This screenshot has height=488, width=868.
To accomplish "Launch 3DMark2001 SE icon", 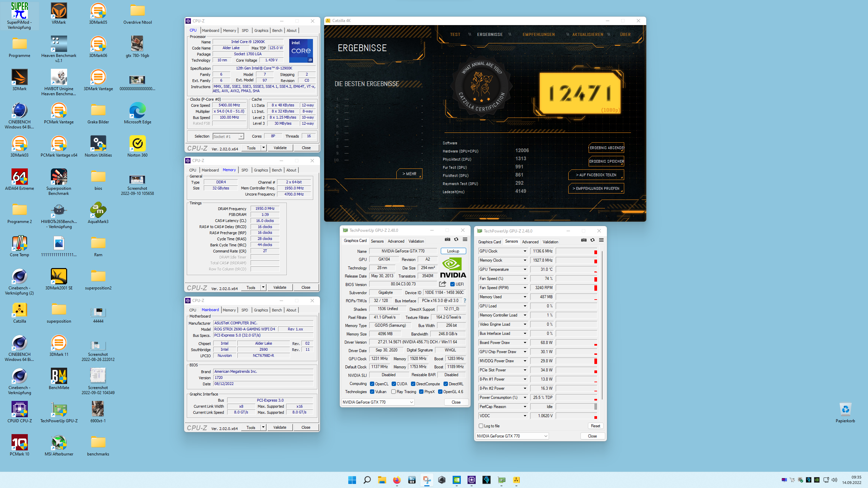I will point(59,279).
